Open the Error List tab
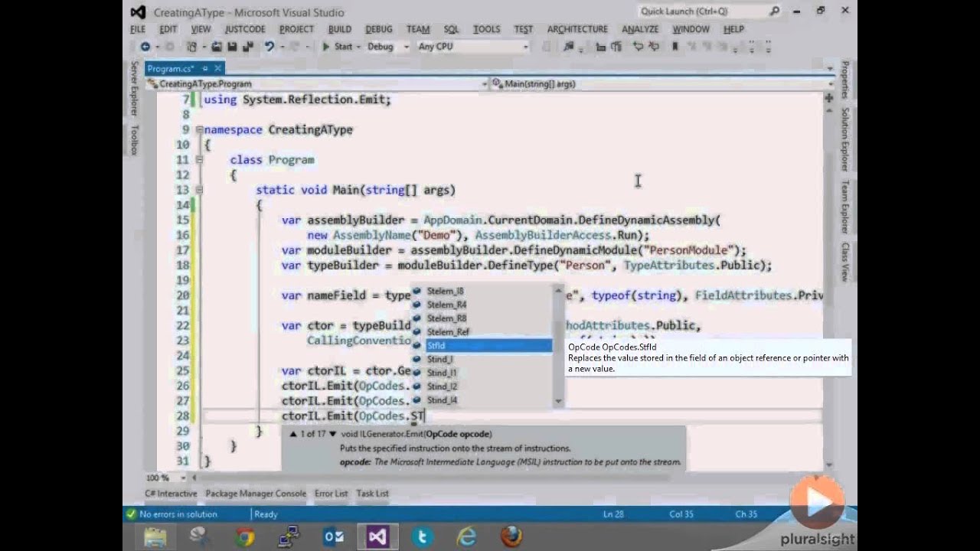This screenshot has width=980, height=551. tap(331, 494)
